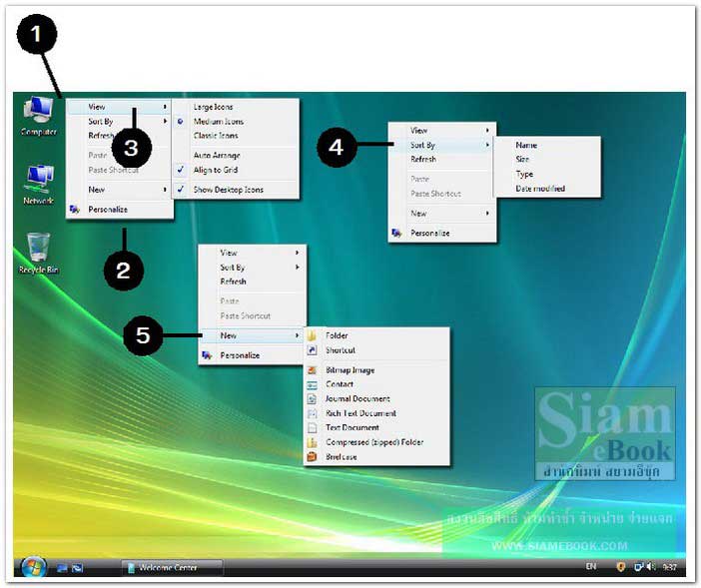Image resolution: width=701 pixels, height=588 pixels.
Task: Uncheck Align to Grid
Action: [x=235, y=170]
